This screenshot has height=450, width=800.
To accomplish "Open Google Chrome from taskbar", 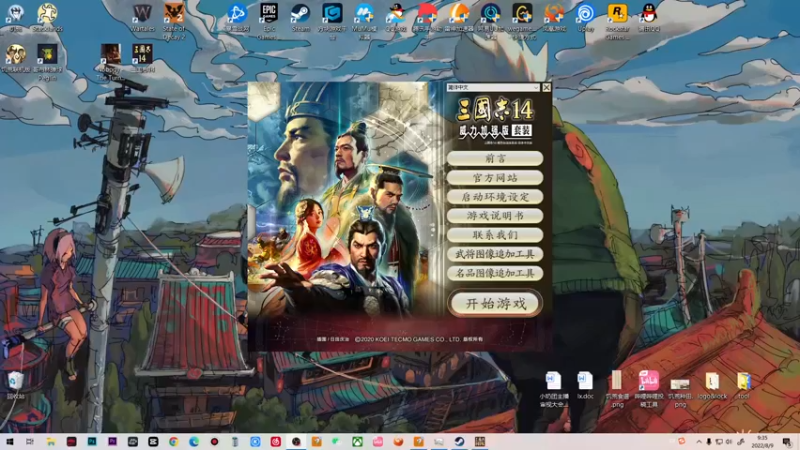I will coord(173,442).
